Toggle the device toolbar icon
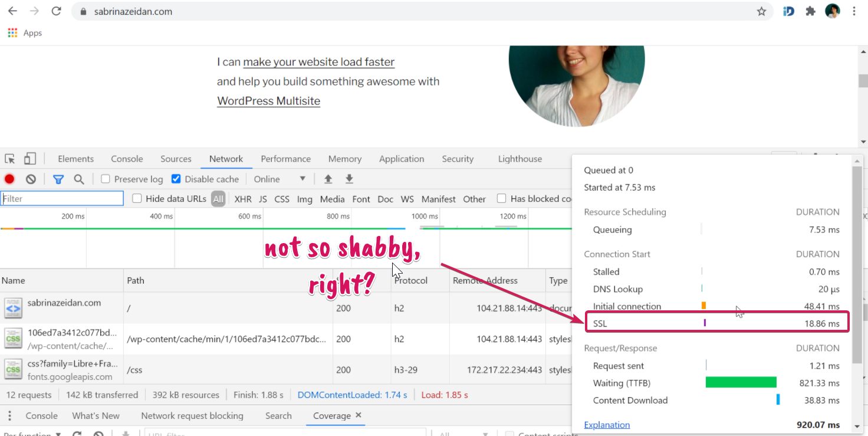Viewport: 868px width, 436px height. (29, 159)
